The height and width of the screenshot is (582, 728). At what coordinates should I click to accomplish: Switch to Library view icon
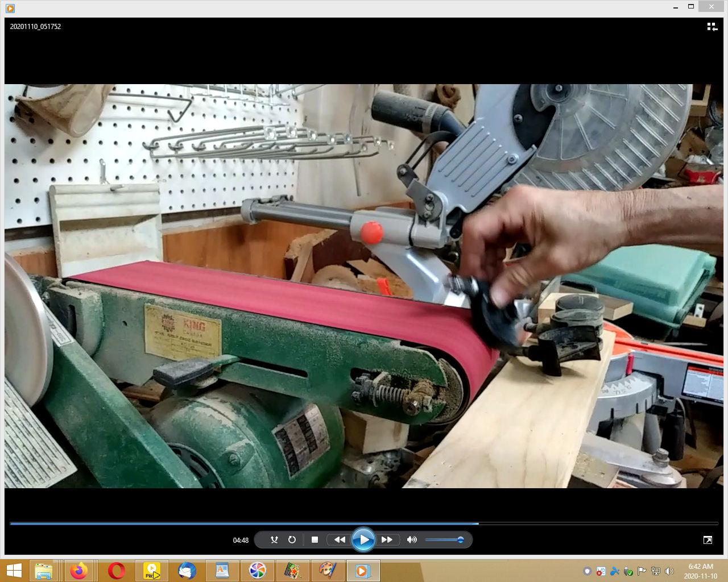tap(712, 27)
